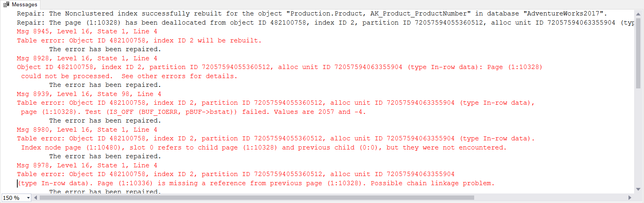Click the vertical scrollbar up arrow
644x203 pixels.
coord(638,14)
